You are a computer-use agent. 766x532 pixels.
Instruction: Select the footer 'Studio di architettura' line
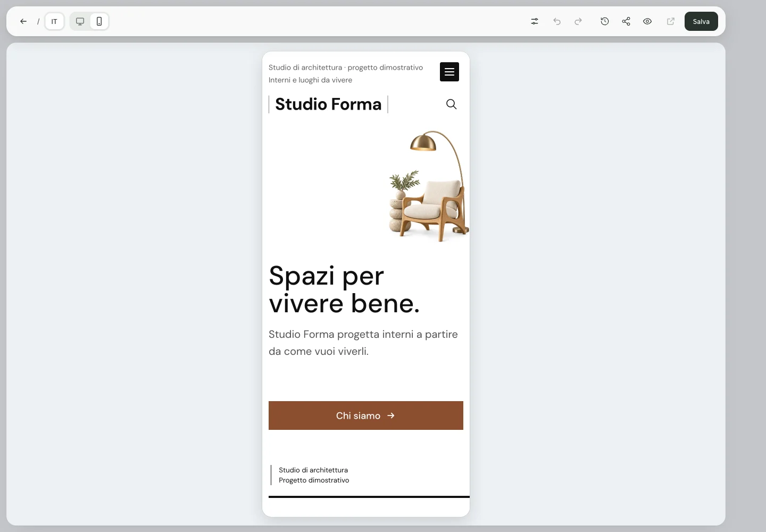(313, 470)
